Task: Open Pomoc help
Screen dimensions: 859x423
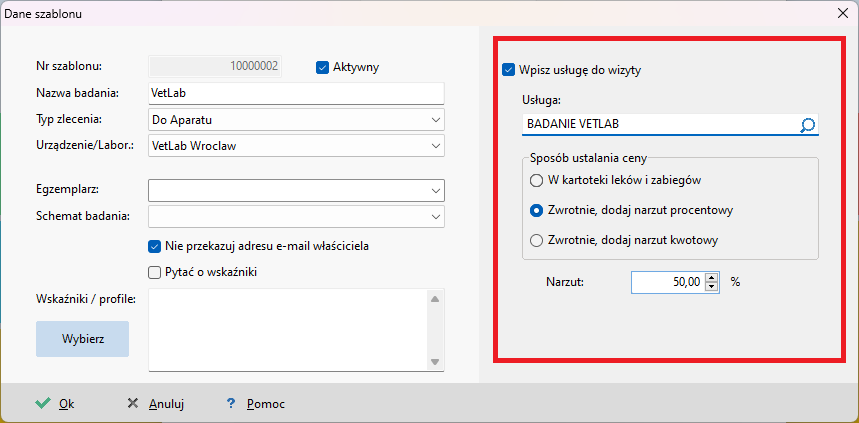Action: (x=256, y=404)
